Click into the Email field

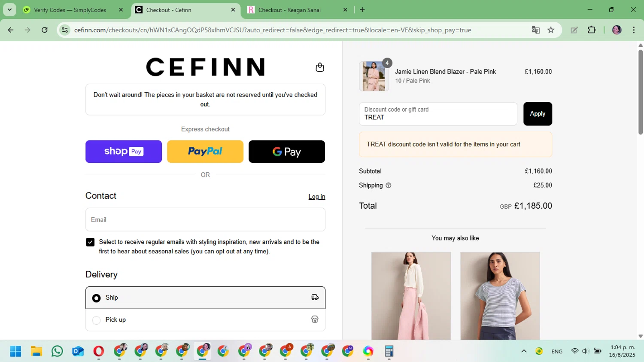[x=205, y=219]
